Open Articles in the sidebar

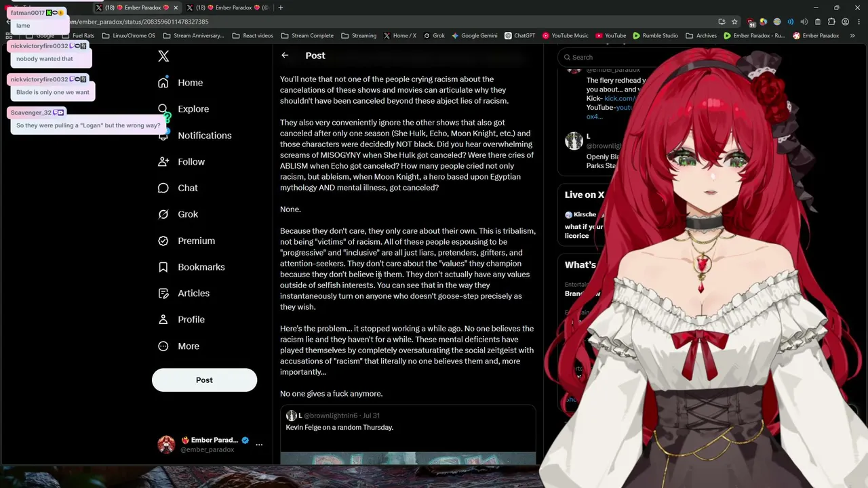click(184, 293)
